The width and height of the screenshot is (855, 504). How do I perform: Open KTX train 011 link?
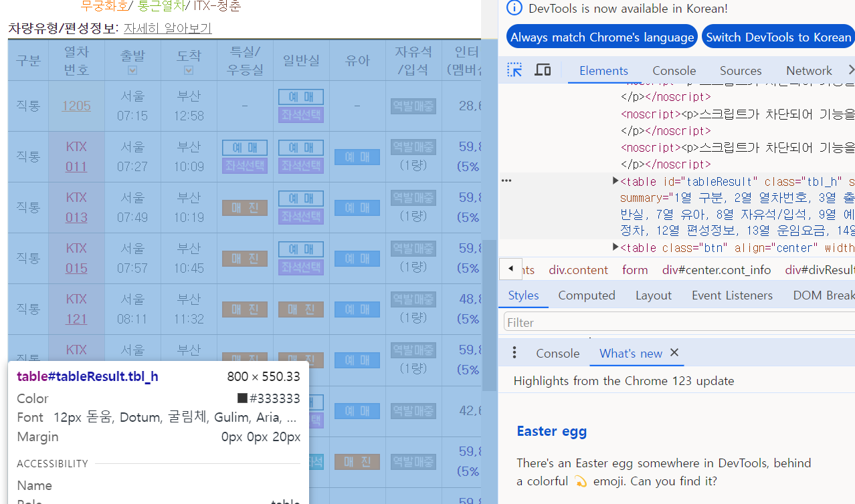(76, 166)
